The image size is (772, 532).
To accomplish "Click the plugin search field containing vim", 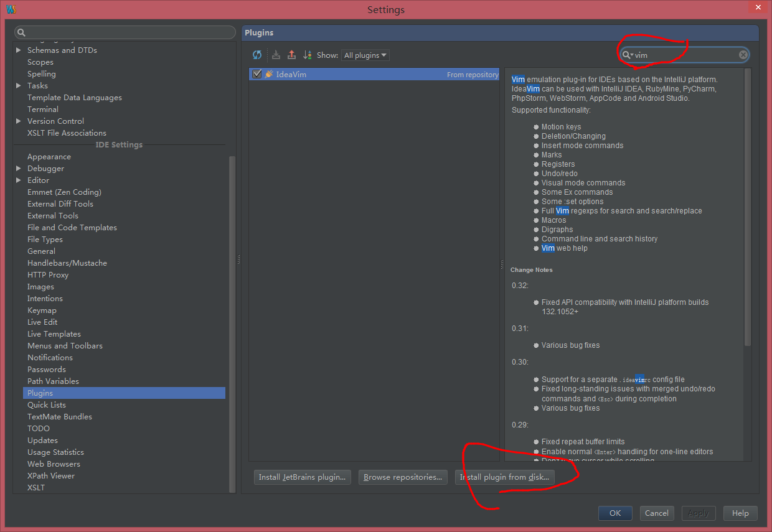I will 684,55.
